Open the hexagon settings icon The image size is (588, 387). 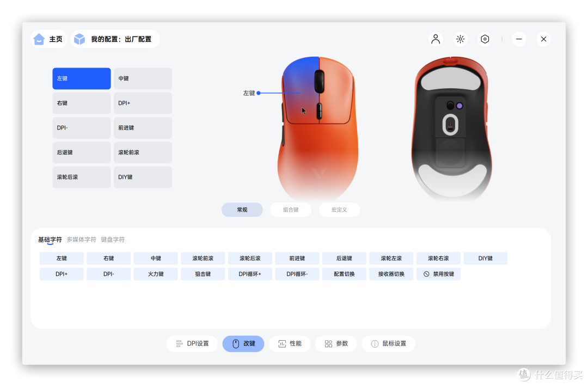coord(485,39)
